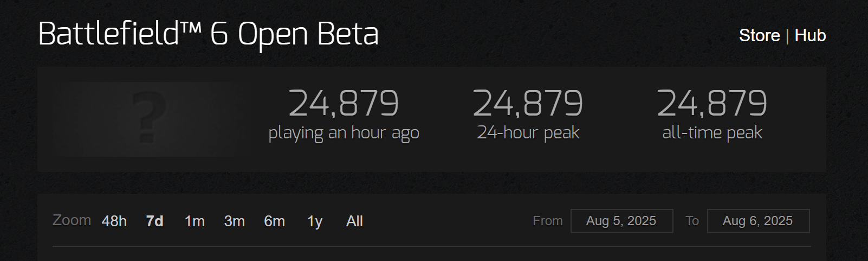Click the question mark game thumbnail placeholder
The height and width of the screenshot is (261, 868).
click(144, 119)
